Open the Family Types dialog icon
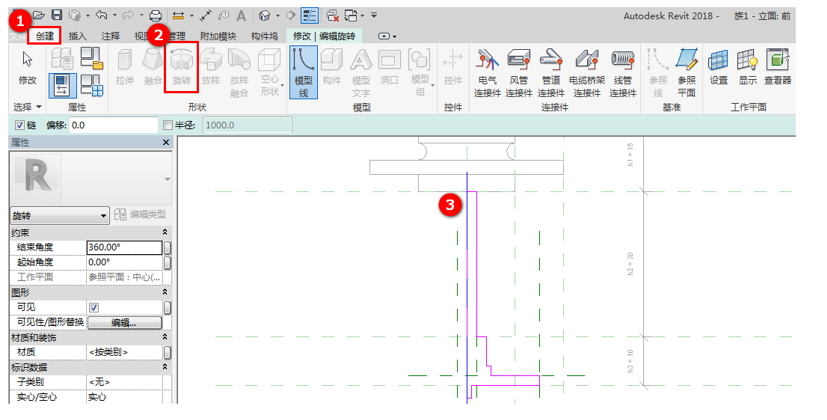827x420 pixels. click(x=91, y=85)
